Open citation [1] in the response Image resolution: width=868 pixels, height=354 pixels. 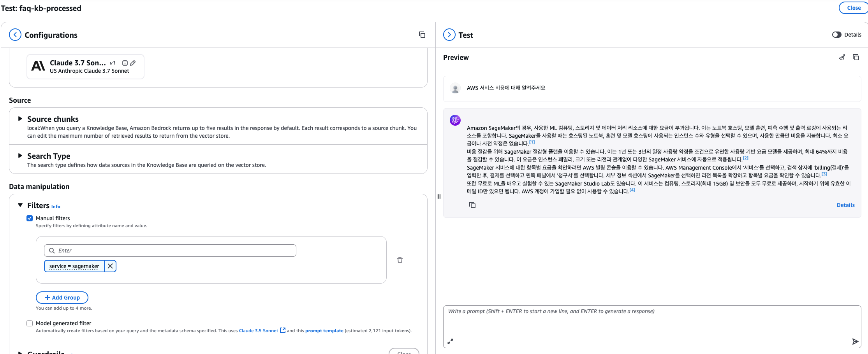click(x=532, y=142)
